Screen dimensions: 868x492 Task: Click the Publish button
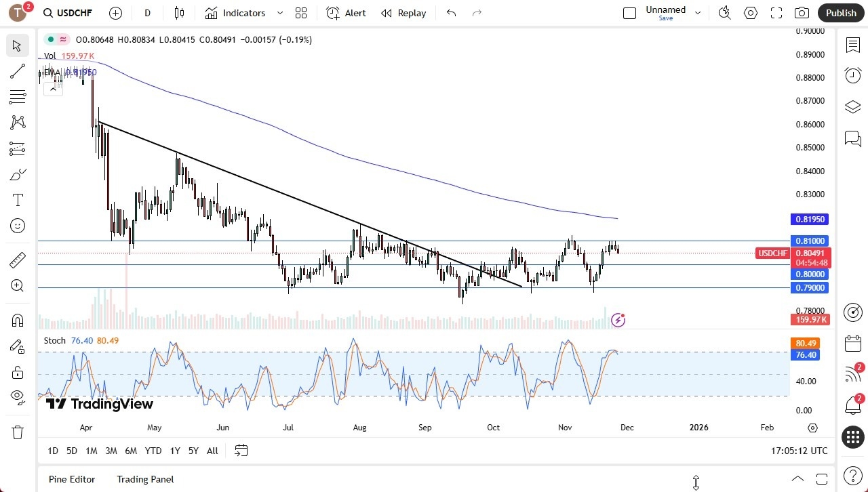841,12
